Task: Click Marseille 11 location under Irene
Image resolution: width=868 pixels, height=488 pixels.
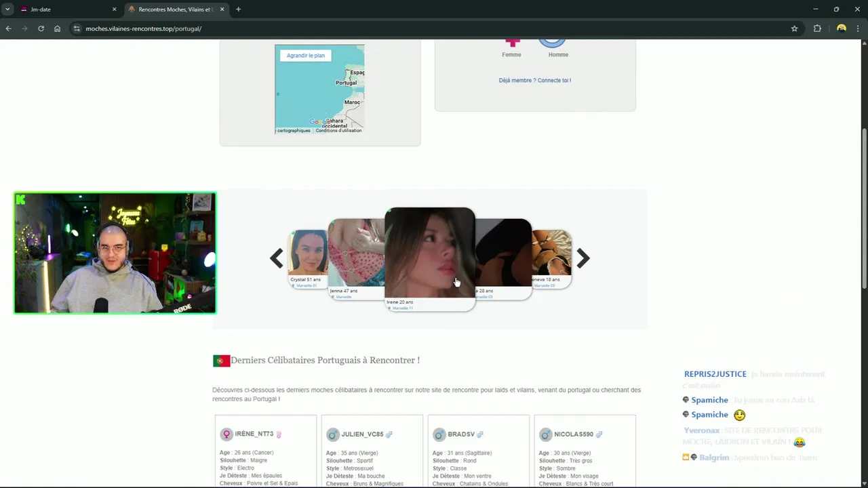Action: coord(402,308)
